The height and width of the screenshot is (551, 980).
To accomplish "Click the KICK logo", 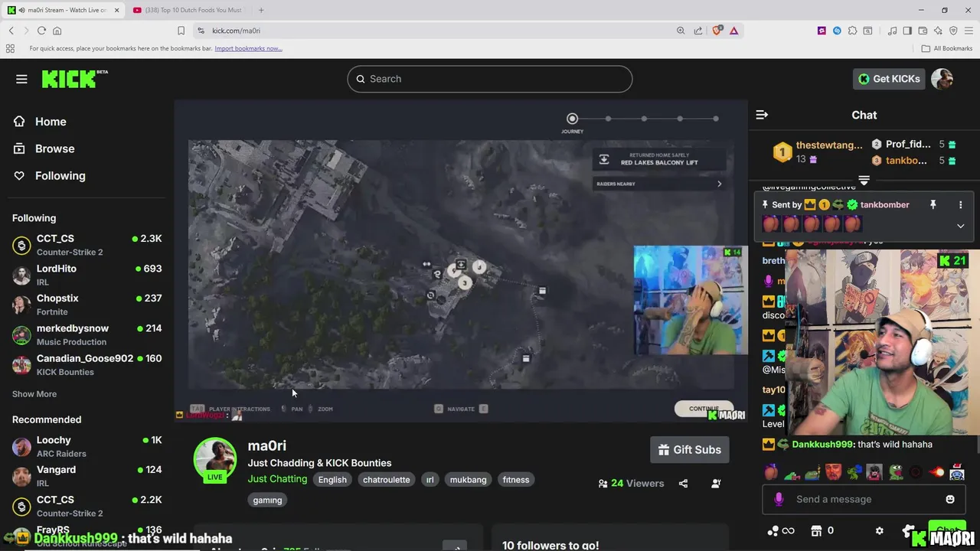I will point(74,79).
